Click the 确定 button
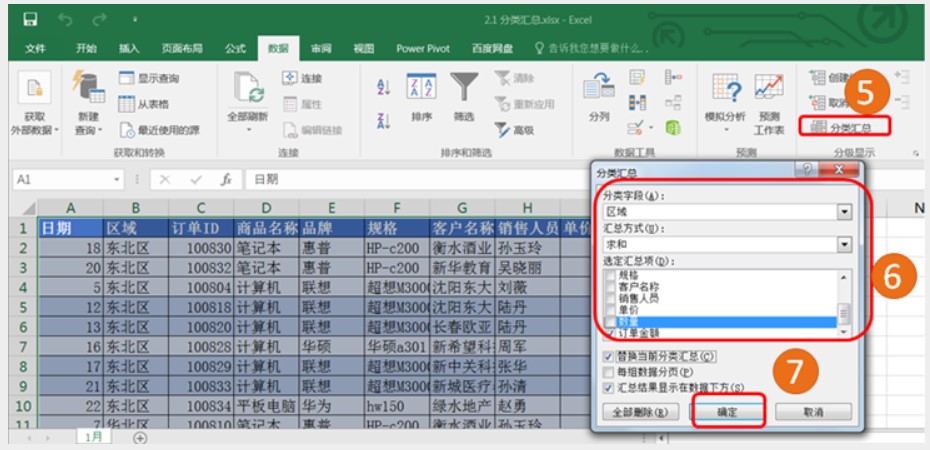This screenshot has height=450, width=930. coord(727,411)
